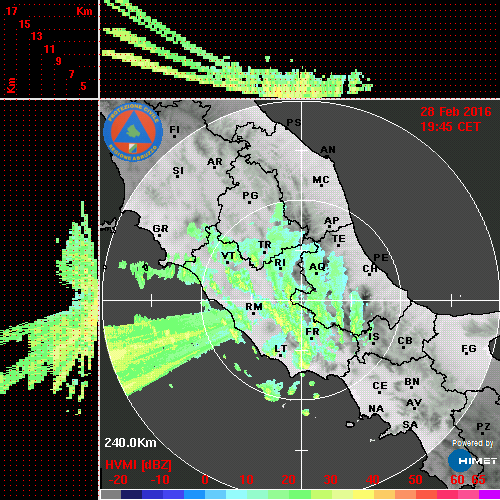Click the yellow swatch near 40 dBZ

[x=363, y=494]
